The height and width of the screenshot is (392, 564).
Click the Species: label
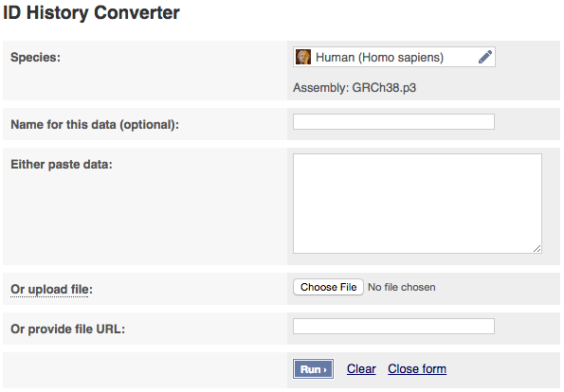pos(36,57)
